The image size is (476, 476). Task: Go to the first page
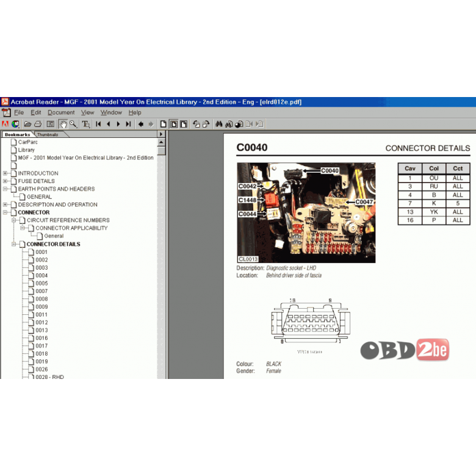coord(98,124)
